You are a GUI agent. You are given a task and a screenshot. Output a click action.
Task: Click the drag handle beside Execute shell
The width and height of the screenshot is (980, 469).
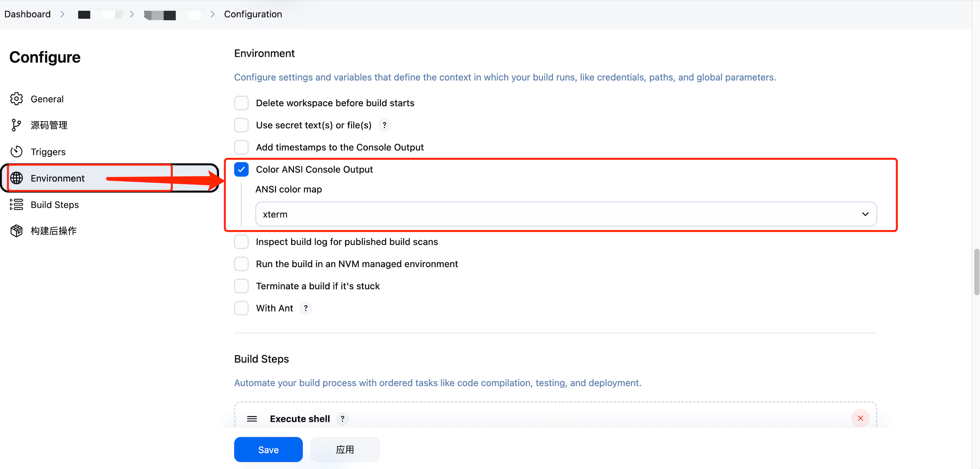[x=252, y=419]
